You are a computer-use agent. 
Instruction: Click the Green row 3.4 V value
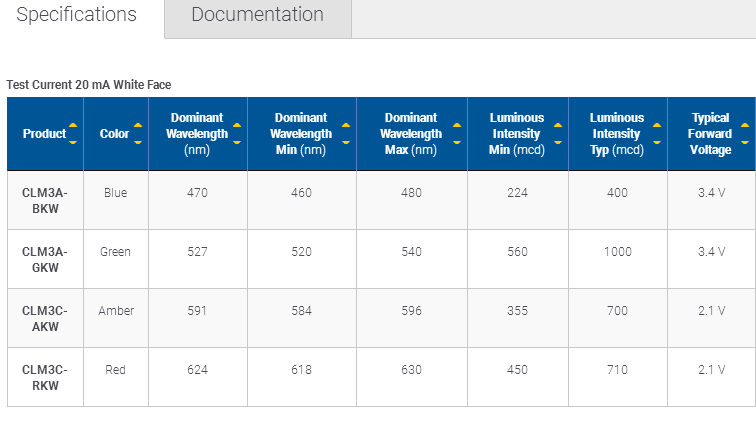click(711, 252)
